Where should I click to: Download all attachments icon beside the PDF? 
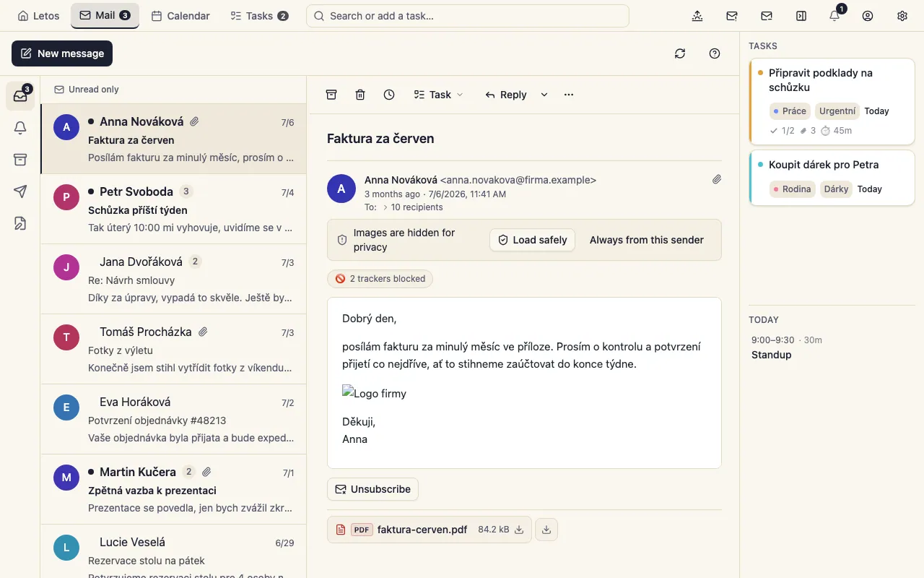tap(546, 530)
